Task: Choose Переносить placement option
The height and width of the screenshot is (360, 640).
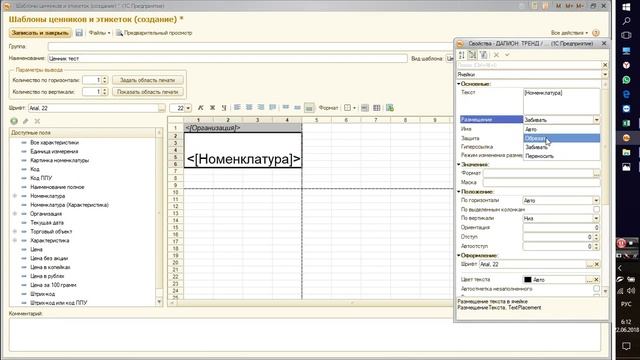Action: click(x=562, y=156)
